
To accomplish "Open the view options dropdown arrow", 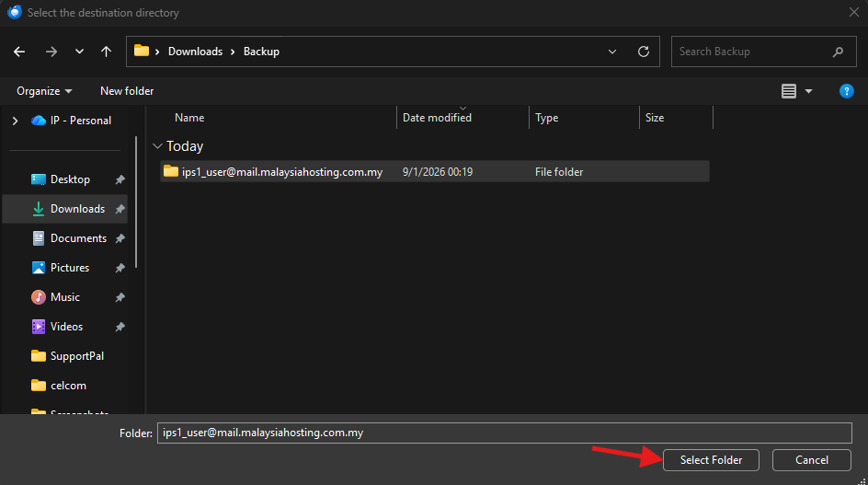I will tap(809, 91).
